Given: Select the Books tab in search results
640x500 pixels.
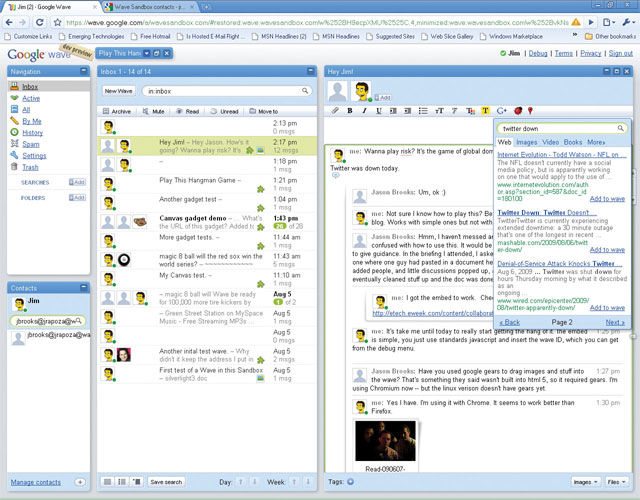Looking at the screenshot, I should point(573,142).
